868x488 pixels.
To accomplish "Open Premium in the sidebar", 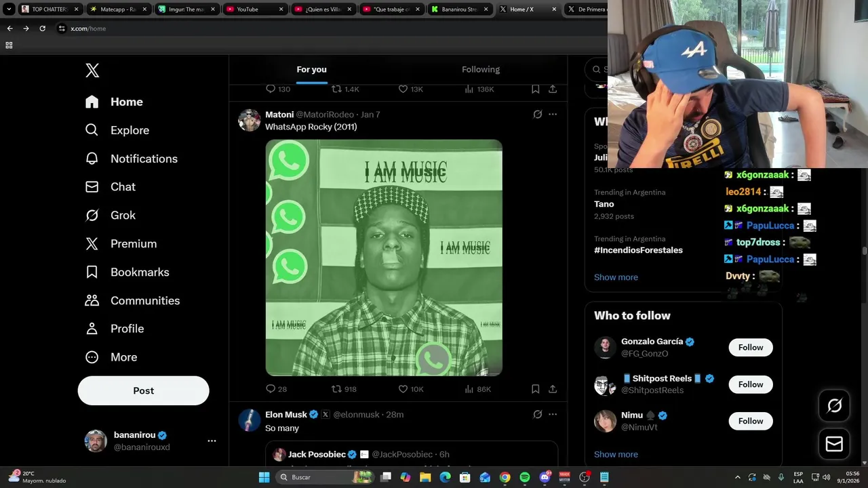I will coord(121,244).
